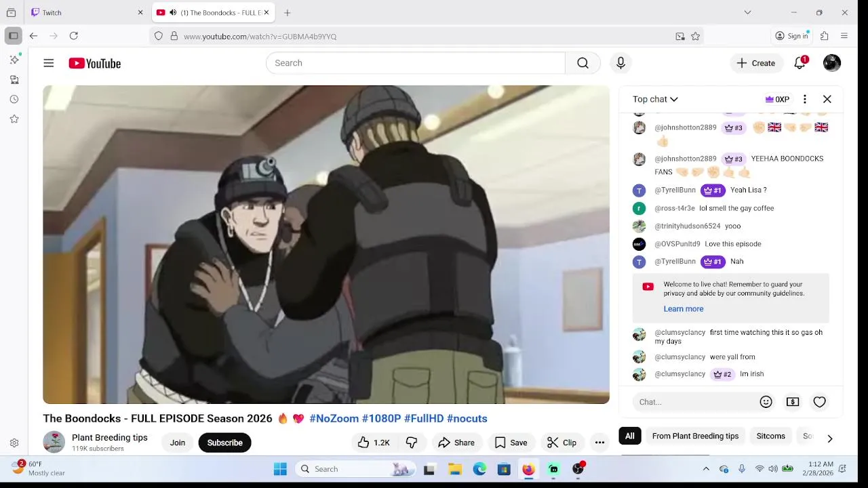Focus the Chat message input
The image size is (868, 488).
click(x=695, y=402)
